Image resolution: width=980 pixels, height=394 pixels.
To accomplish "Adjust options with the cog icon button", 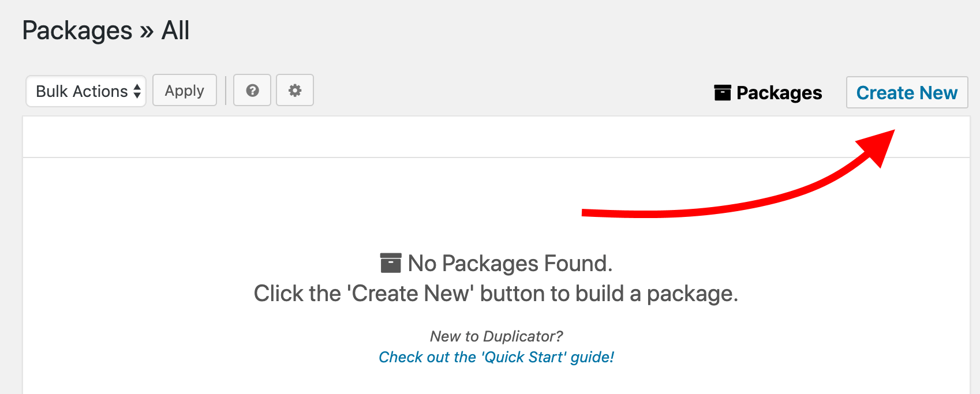I will [294, 90].
